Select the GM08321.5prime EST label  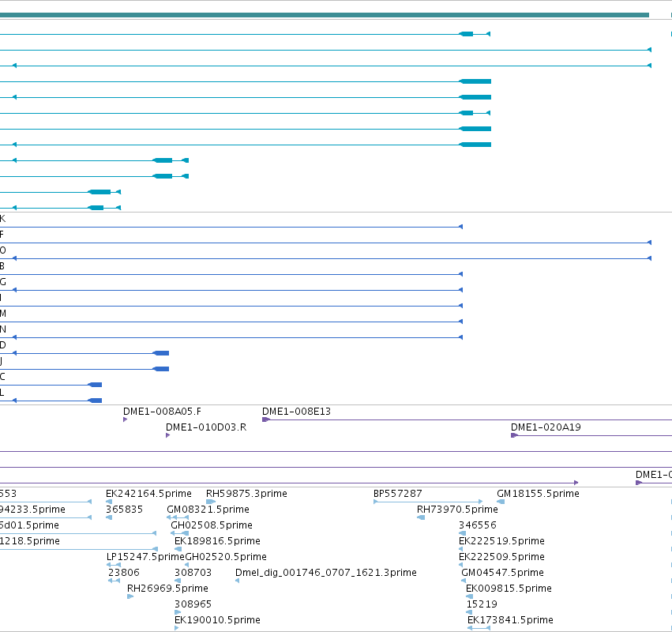[x=208, y=510]
